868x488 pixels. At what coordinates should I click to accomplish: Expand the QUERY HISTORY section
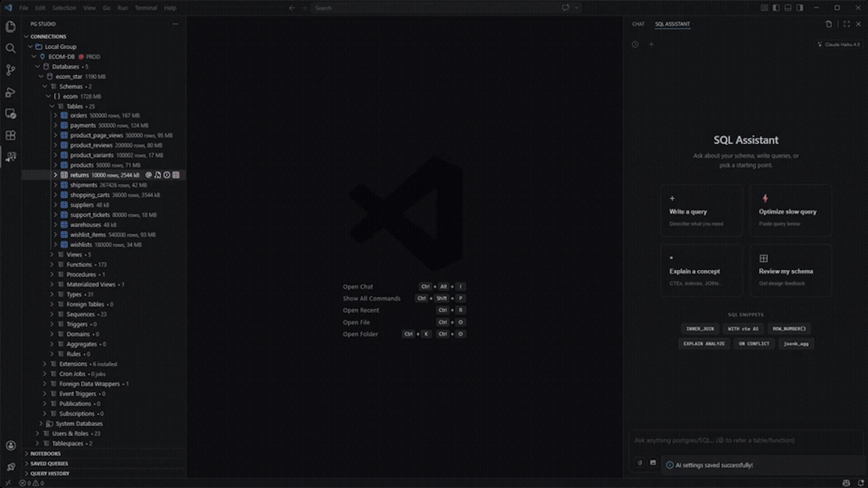click(26, 473)
